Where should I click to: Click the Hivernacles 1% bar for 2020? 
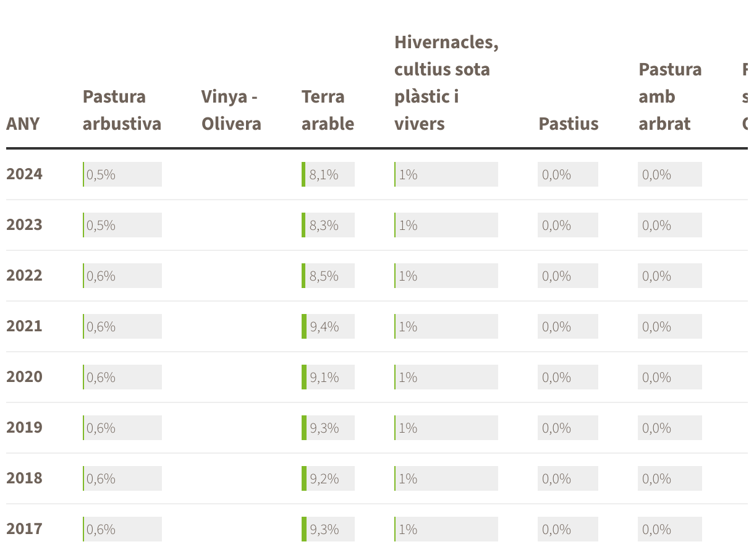pyautogui.click(x=446, y=377)
